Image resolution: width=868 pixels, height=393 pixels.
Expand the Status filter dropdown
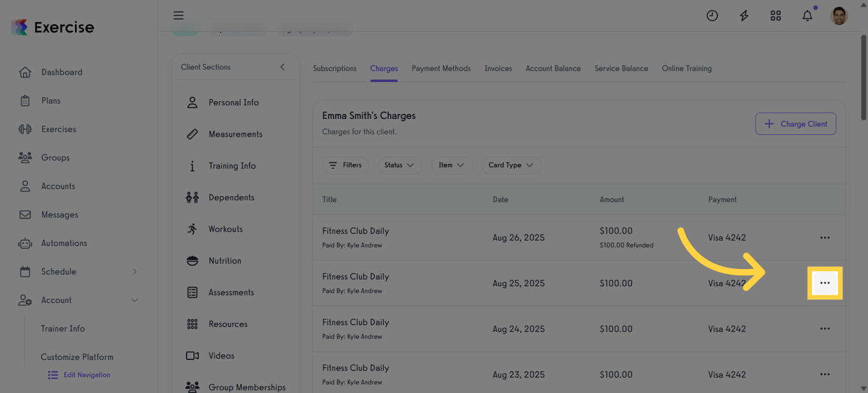point(399,165)
